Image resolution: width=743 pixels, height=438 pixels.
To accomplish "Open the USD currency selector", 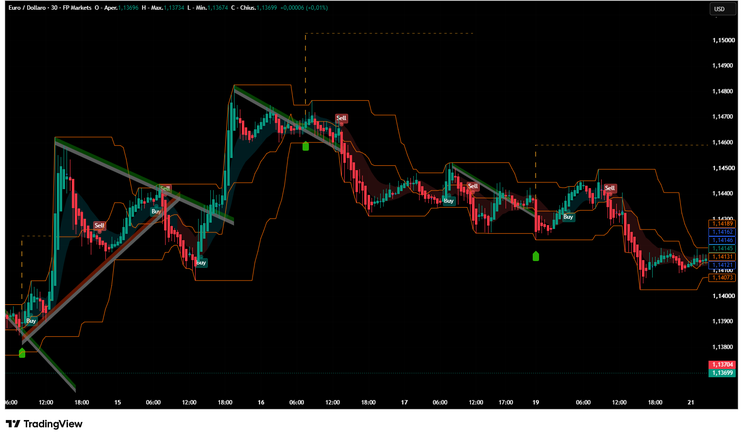I will tap(722, 9).
